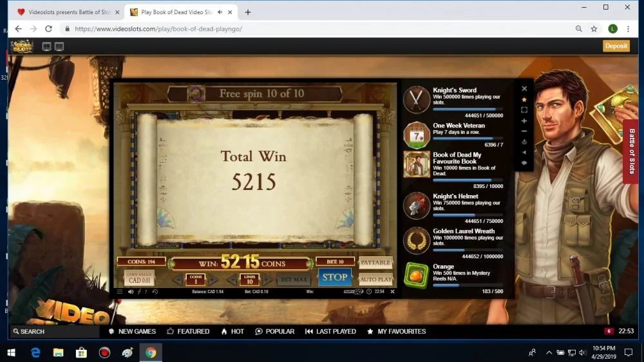
Task: Open the PAYTABLE
Action: click(375, 262)
